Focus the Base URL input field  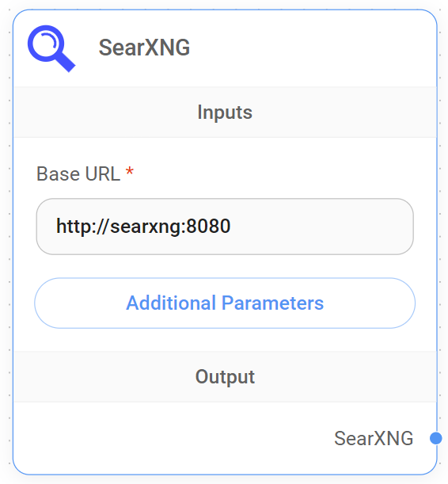[225, 227]
